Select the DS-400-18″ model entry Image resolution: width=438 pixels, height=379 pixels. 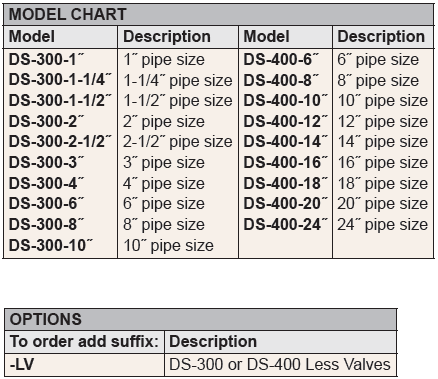click(286, 183)
